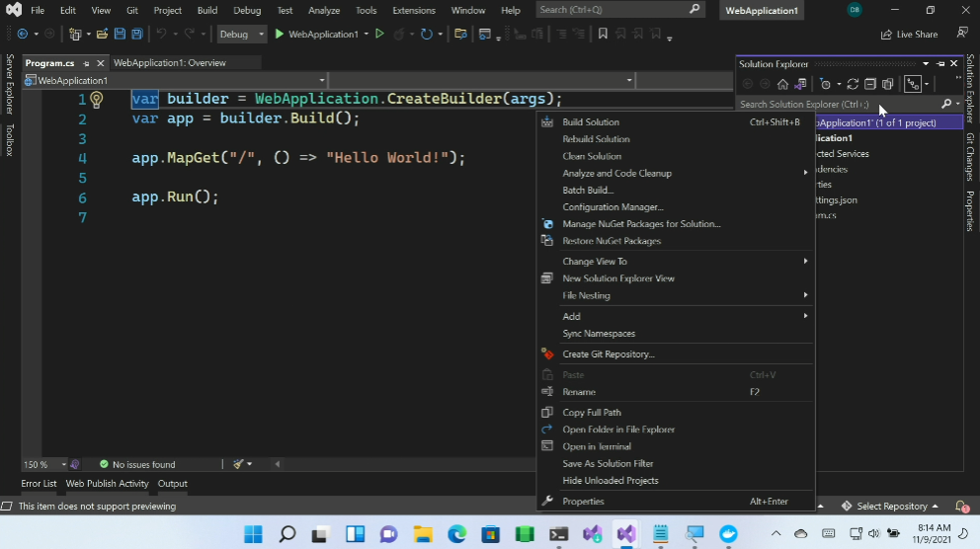
Task: Toggle auto-hide pin on Solution Explorer
Action: point(940,64)
